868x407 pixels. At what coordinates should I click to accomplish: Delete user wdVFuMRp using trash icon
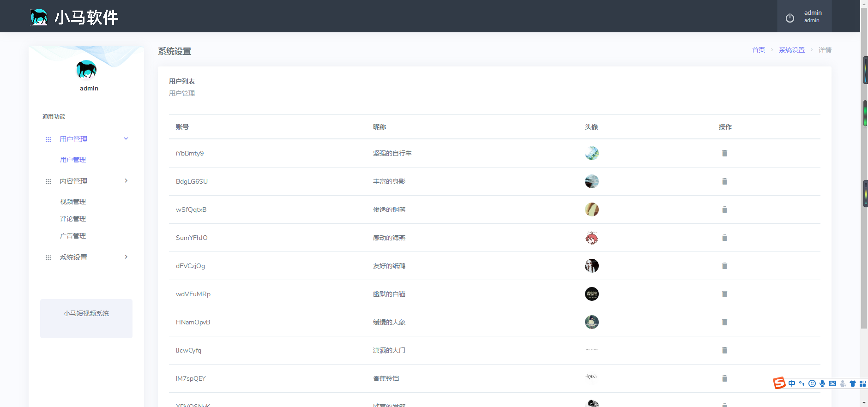click(724, 294)
